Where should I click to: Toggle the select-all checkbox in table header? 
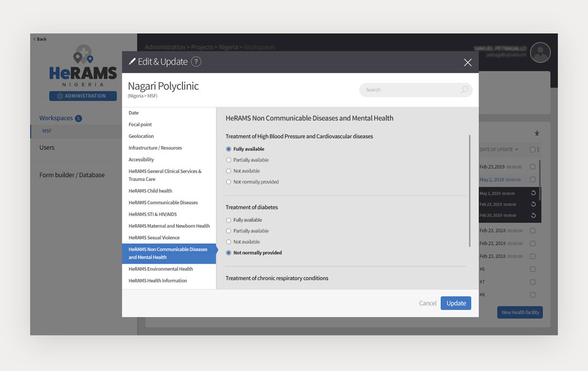[532, 150]
